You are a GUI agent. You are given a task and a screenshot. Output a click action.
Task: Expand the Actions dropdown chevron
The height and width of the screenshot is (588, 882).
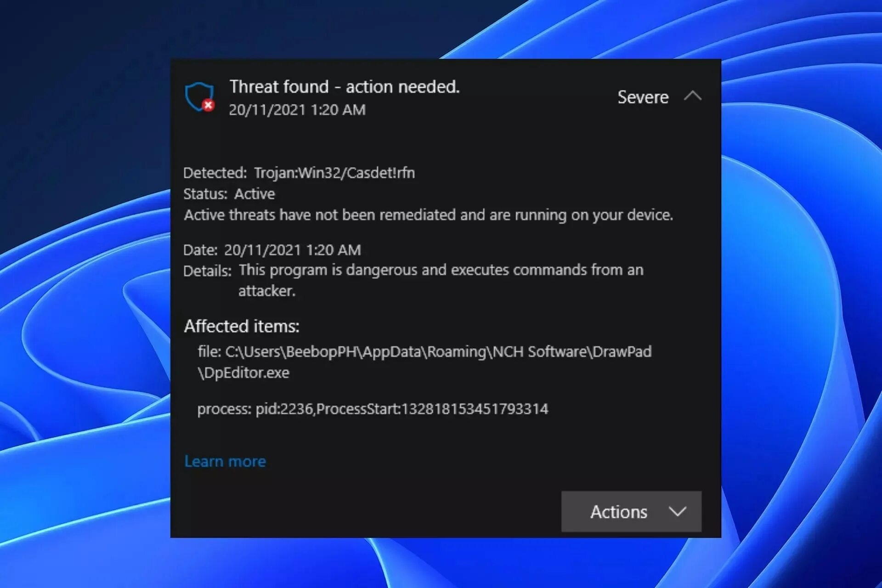pyautogui.click(x=677, y=512)
